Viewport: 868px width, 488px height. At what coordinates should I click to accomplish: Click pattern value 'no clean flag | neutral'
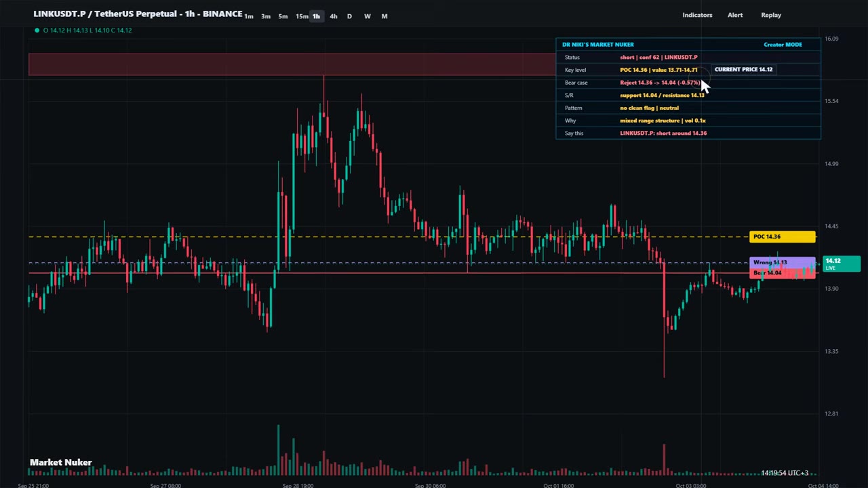click(x=649, y=108)
